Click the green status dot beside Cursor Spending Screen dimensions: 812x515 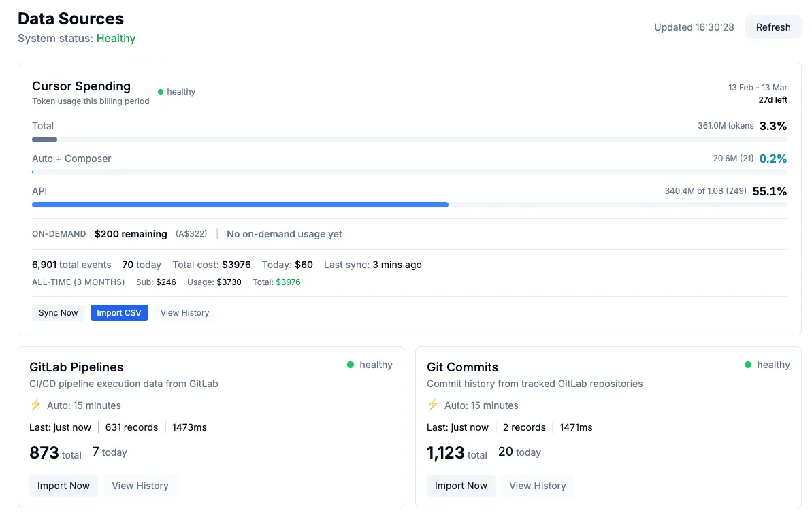[x=161, y=92]
